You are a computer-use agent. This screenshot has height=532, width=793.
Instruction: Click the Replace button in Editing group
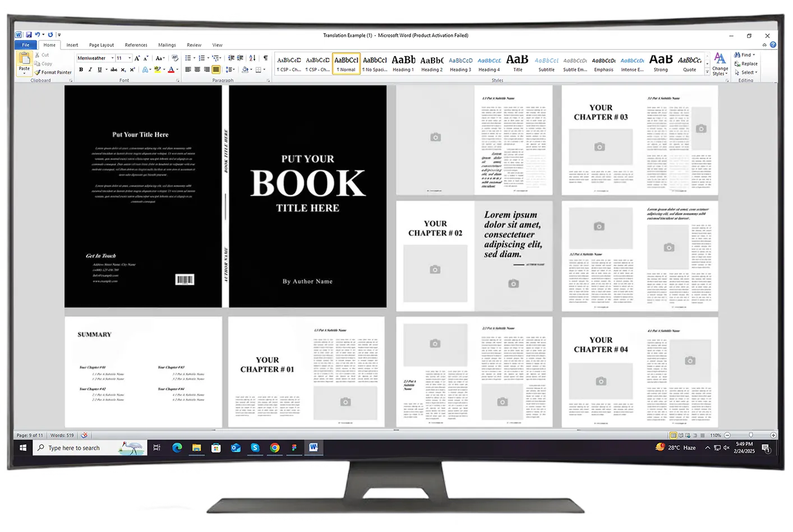tap(746, 63)
